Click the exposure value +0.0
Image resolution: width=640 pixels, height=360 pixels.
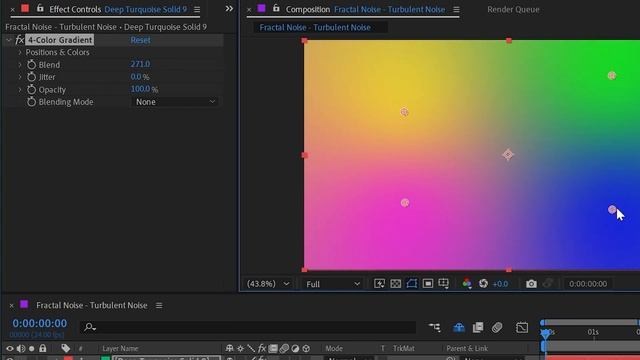point(500,284)
